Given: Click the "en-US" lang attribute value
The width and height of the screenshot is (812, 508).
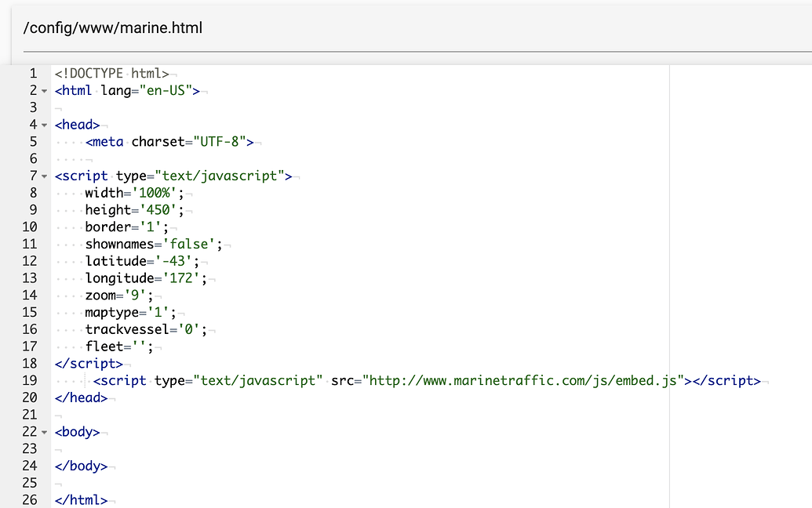Looking at the screenshot, I should click(170, 91).
